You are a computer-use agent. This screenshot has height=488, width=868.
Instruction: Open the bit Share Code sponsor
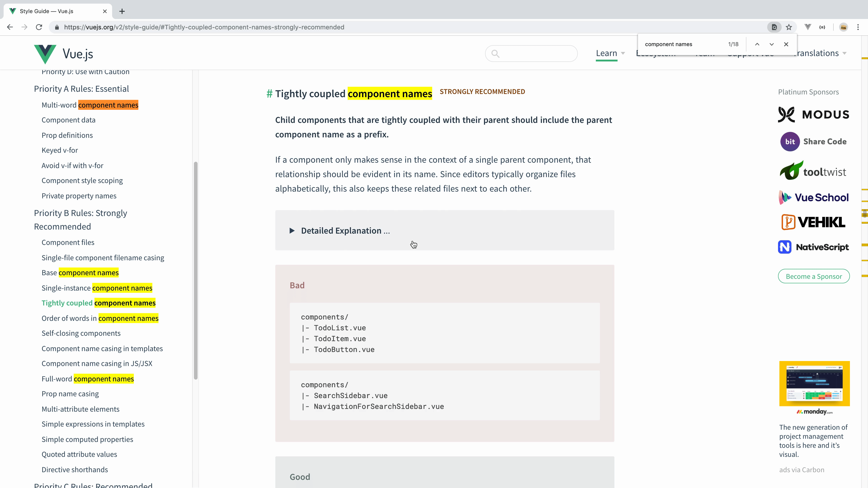(x=814, y=142)
